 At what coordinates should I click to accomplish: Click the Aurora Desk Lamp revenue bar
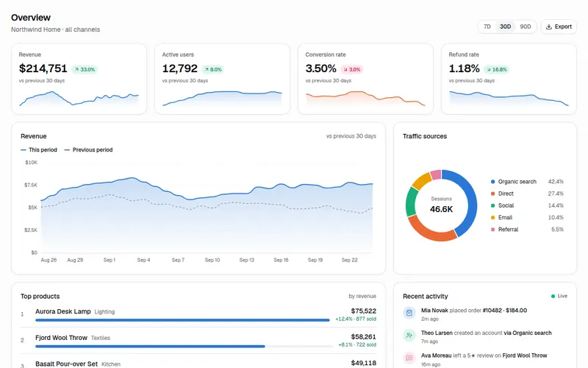pos(182,320)
